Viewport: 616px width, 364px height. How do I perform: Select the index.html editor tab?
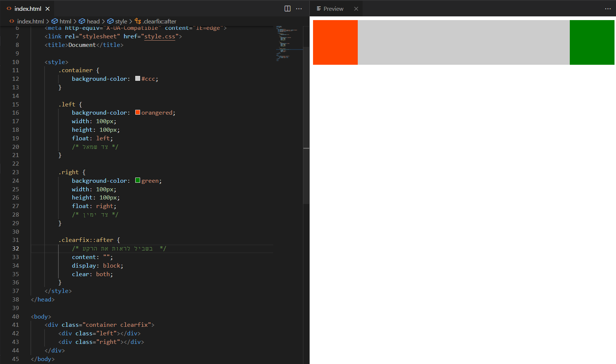pyautogui.click(x=28, y=9)
